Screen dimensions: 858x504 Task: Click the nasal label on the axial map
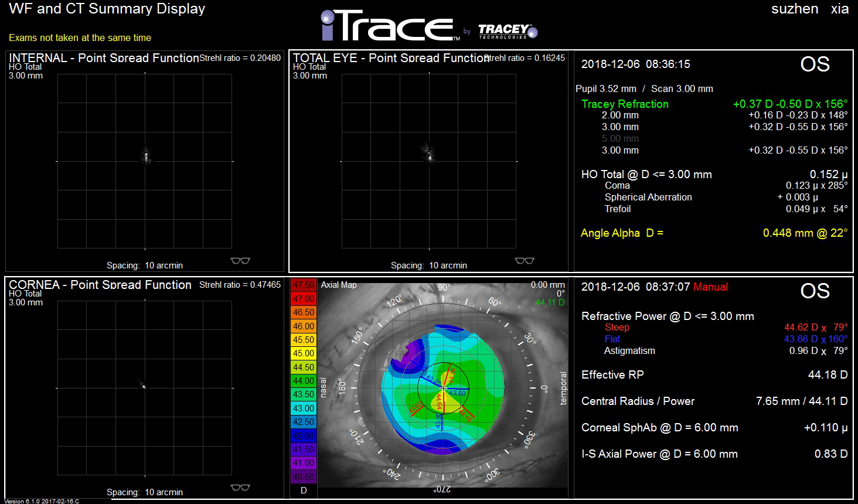click(x=323, y=388)
